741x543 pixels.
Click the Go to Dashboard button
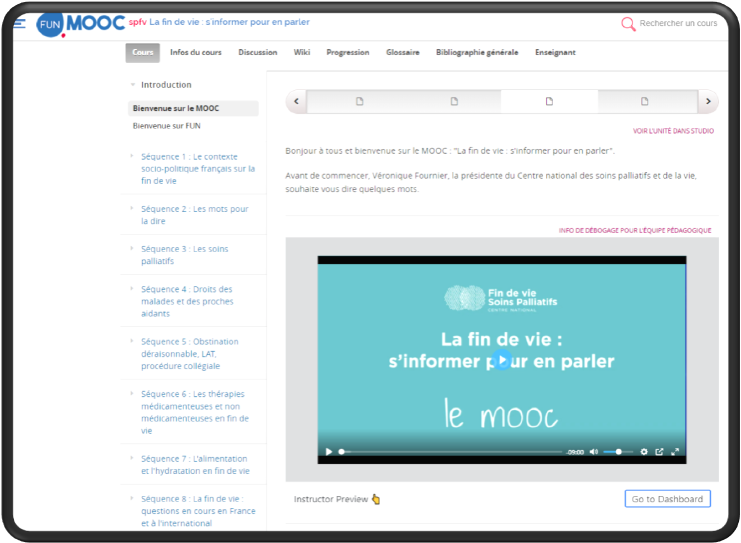(x=667, y=499)
